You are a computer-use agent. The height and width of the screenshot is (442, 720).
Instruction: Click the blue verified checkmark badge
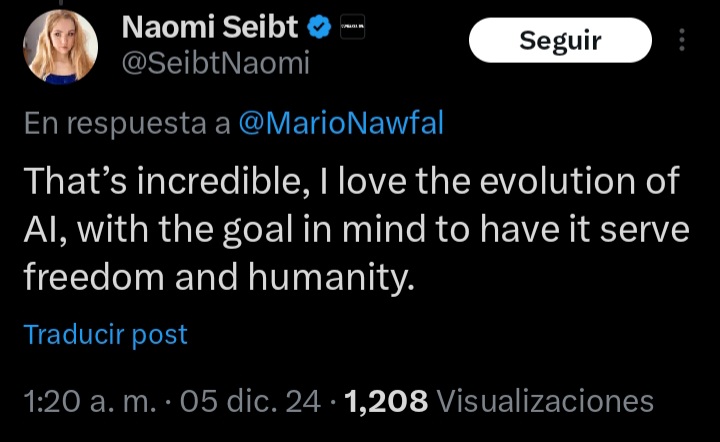point(319,28)
